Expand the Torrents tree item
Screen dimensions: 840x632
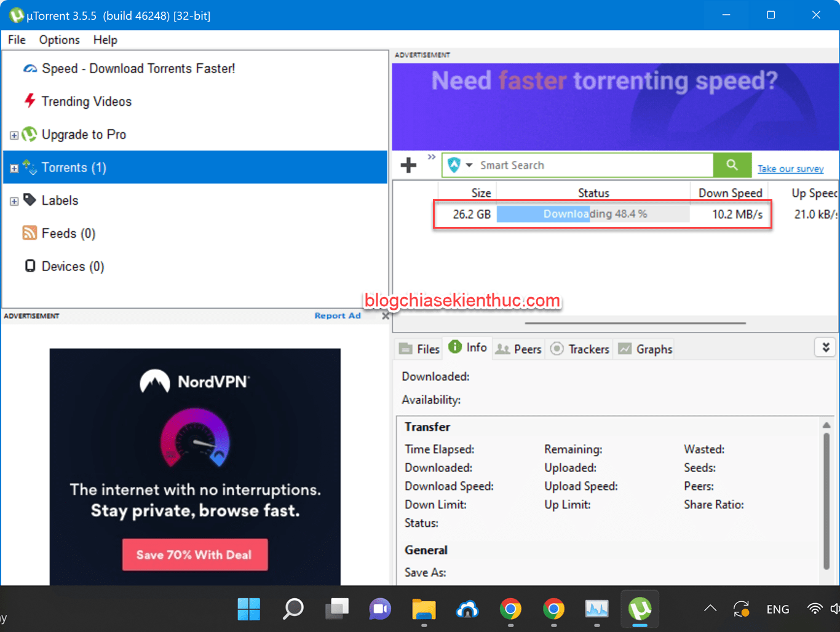pyautogui.click(x=14, y=167)
